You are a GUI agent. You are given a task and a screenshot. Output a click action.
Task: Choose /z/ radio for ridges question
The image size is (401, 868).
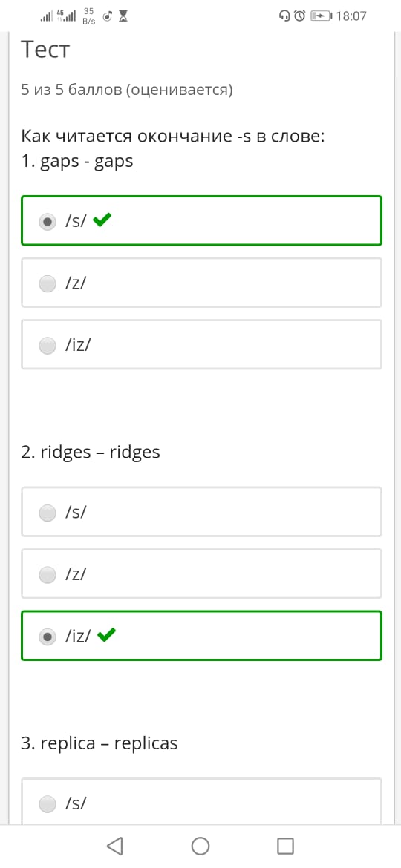point(48,575)
